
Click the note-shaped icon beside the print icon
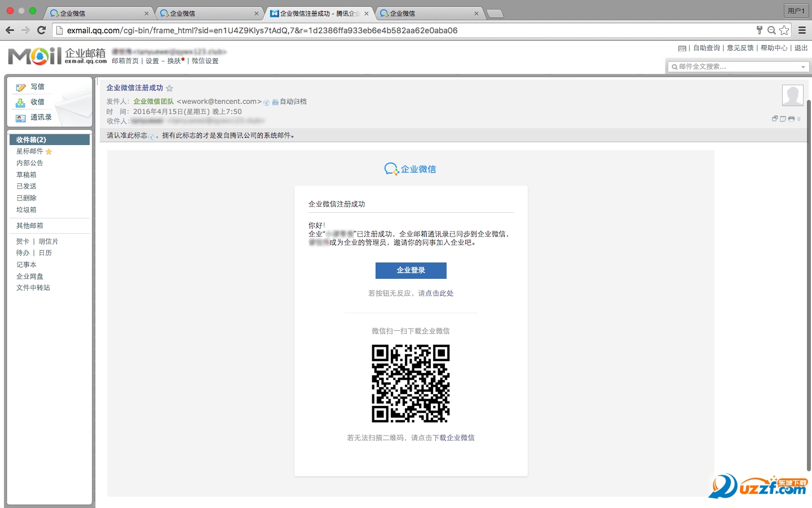[x=783, y=119]
